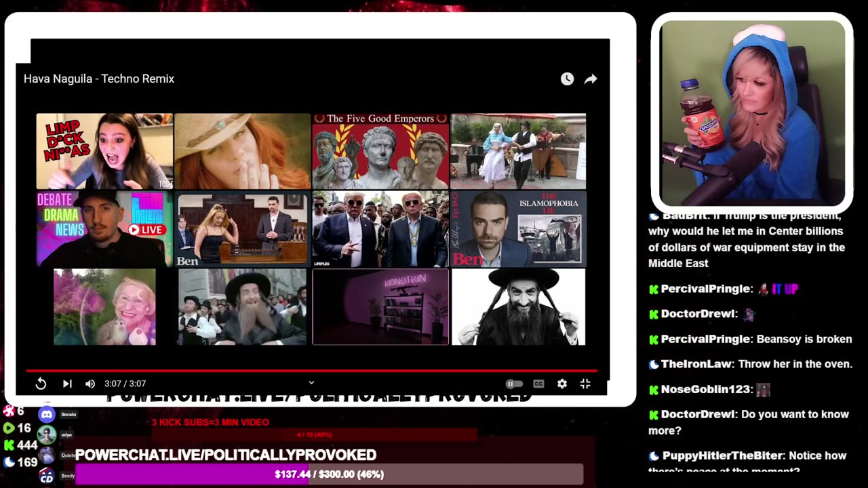Click the pink icon showing 6
This screenshot has height=488, width=868.
tap(9, 411)
